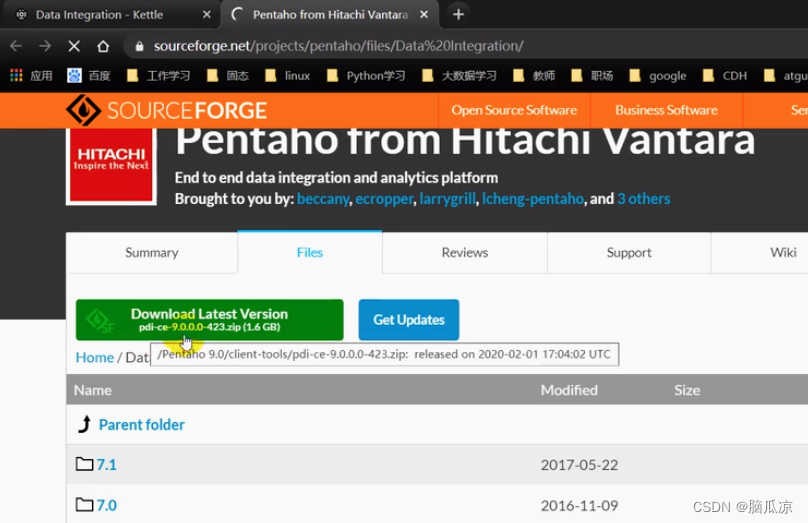The image size is (808, 523).
Task: Open the 7.0 folder
Action: [x=107, y=505]
